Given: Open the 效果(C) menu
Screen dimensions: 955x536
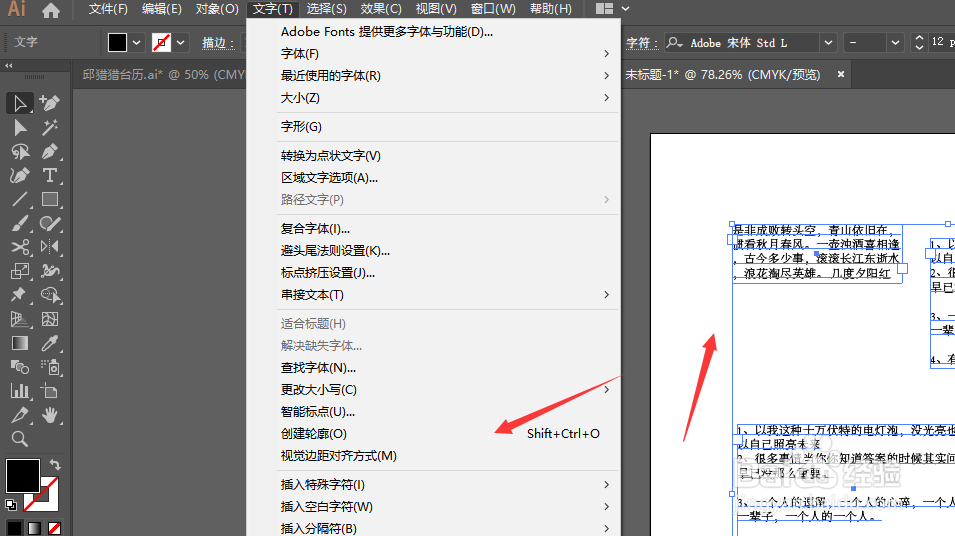Looking at the screenshot, I should click(381, 9).
